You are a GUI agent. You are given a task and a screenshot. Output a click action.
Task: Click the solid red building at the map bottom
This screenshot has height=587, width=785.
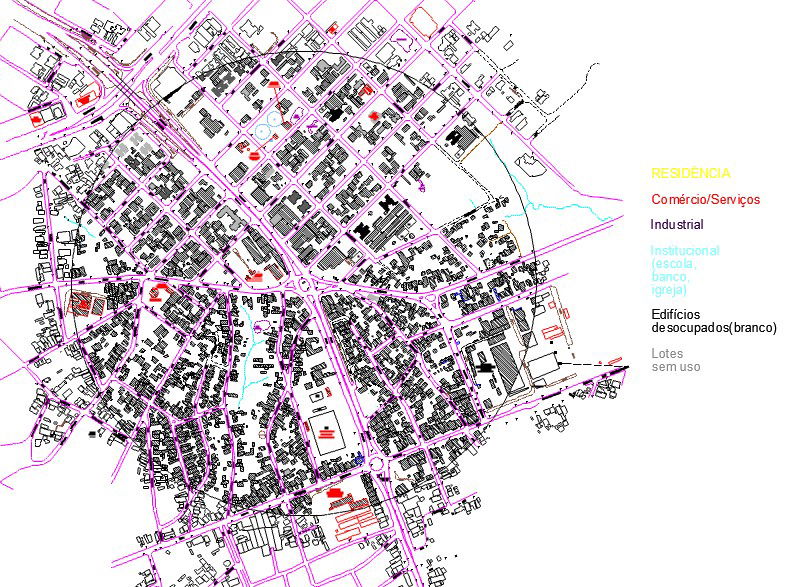tap(334, 493)
